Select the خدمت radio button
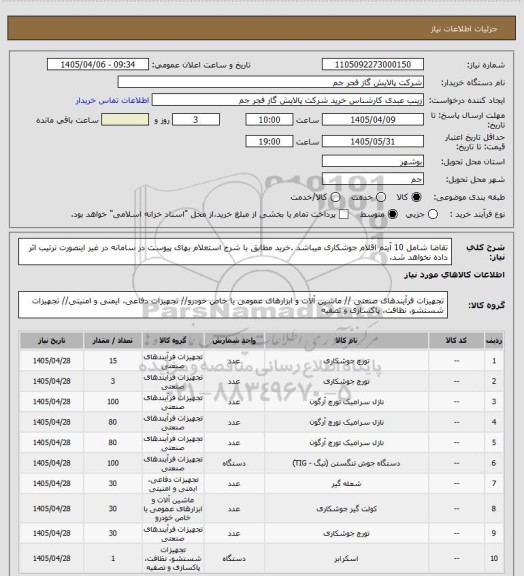The height and width of the screenshot is (576, 524). [381, 197]
